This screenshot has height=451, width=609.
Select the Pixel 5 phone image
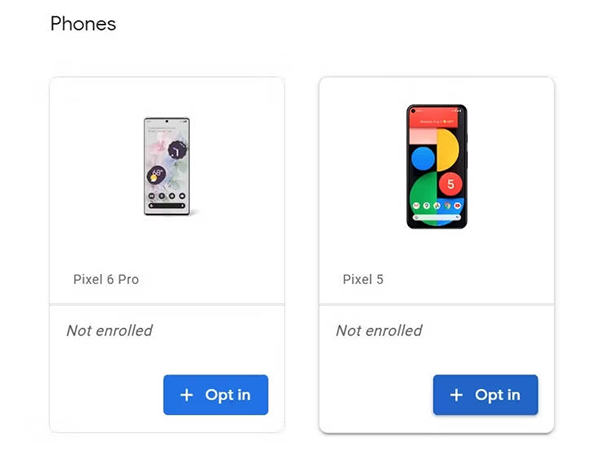436,166
